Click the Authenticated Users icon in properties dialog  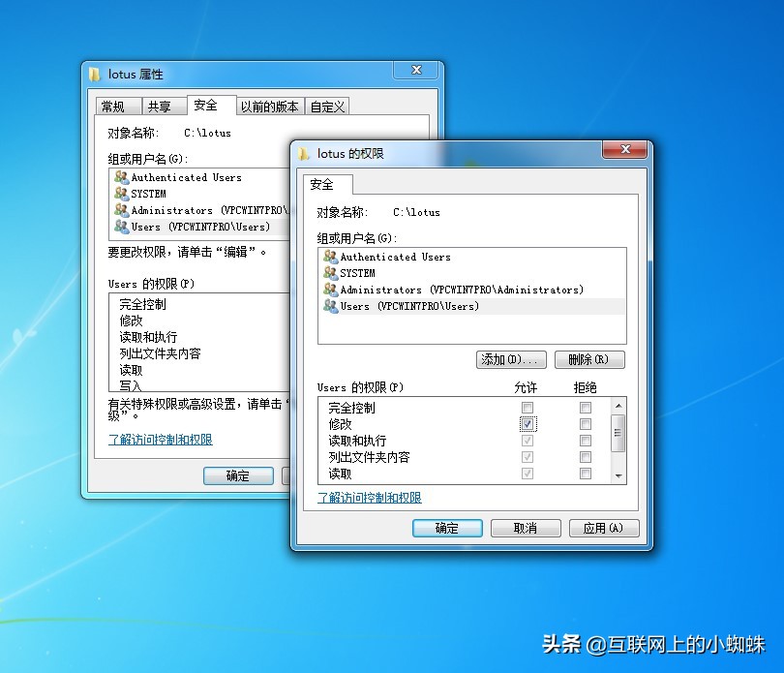point(124,177)
